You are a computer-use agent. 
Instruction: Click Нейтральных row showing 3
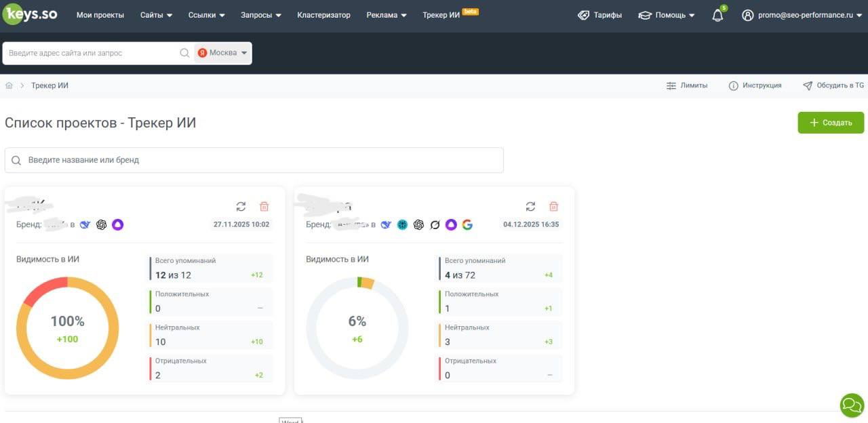pyautogui.click(x=500, y=335)
